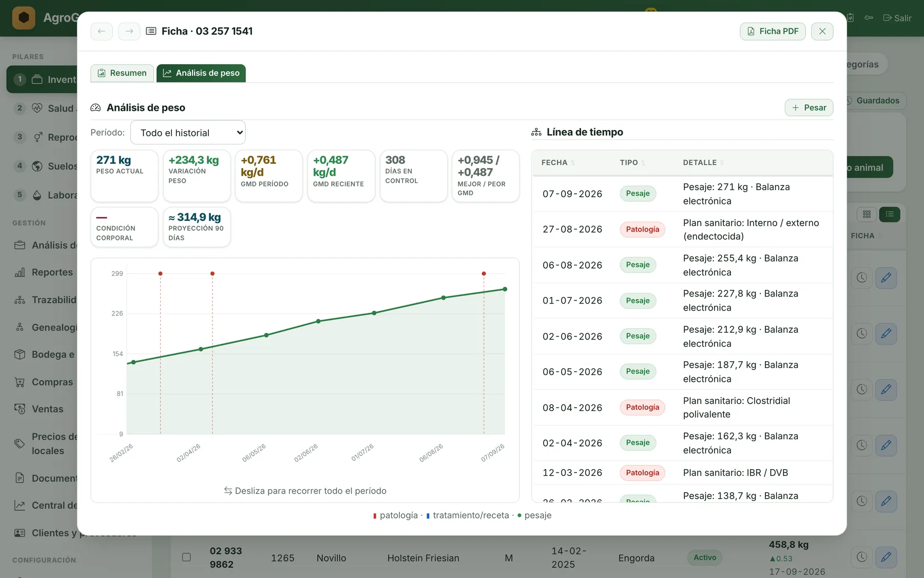The height and width of the screenshot is (578, 924).
Task: Go to the next ficha with the forward arrow
Action: click(129, 31)
